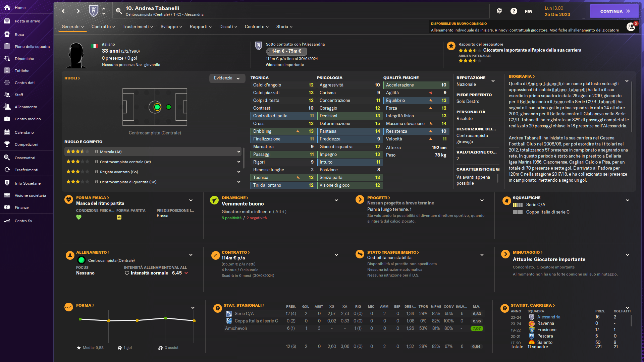Click the search magnifier icon
Image resolution: width=644 pixels, height=362 pixels.
[x=119, y=11]
